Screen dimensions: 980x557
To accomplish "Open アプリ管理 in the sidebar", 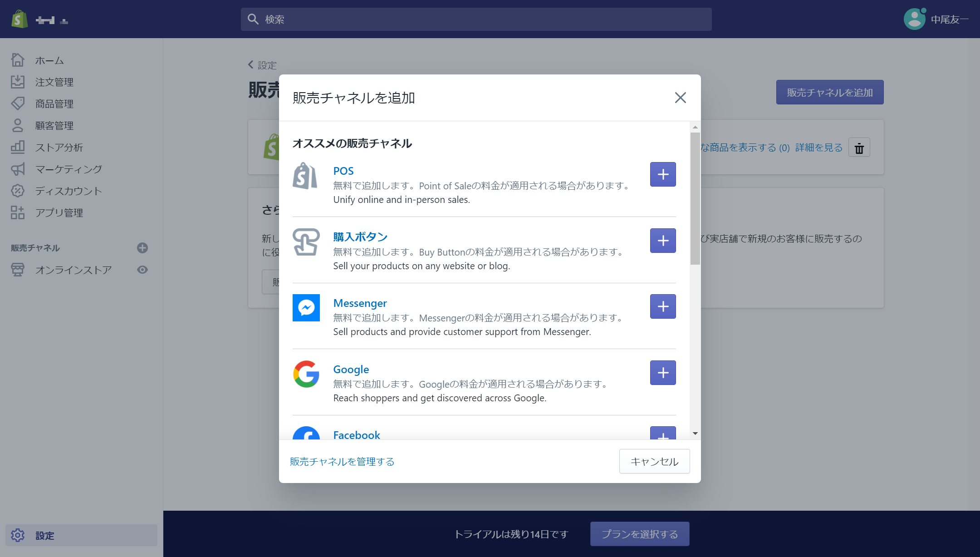I will tap(59, 213).
